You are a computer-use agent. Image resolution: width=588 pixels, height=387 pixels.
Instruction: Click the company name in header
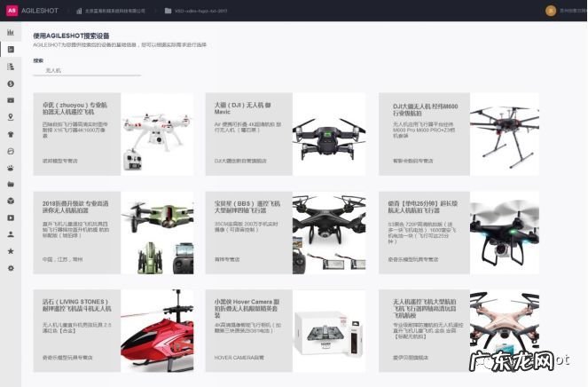click(x=114, y=11)
